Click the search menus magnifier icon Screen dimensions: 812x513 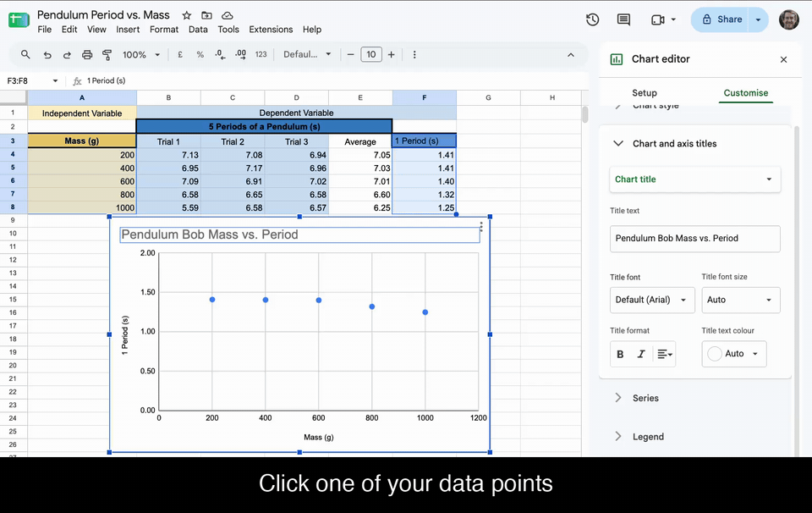[x=25, y=54]
